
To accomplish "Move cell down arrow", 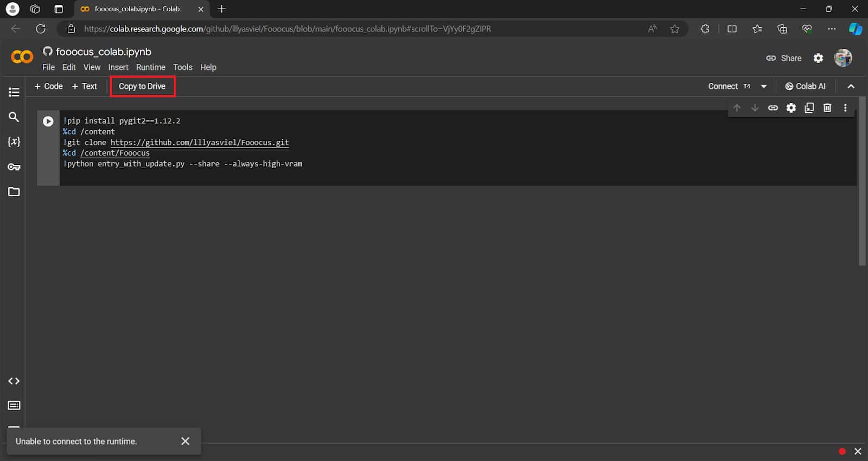I will point(755,108).
